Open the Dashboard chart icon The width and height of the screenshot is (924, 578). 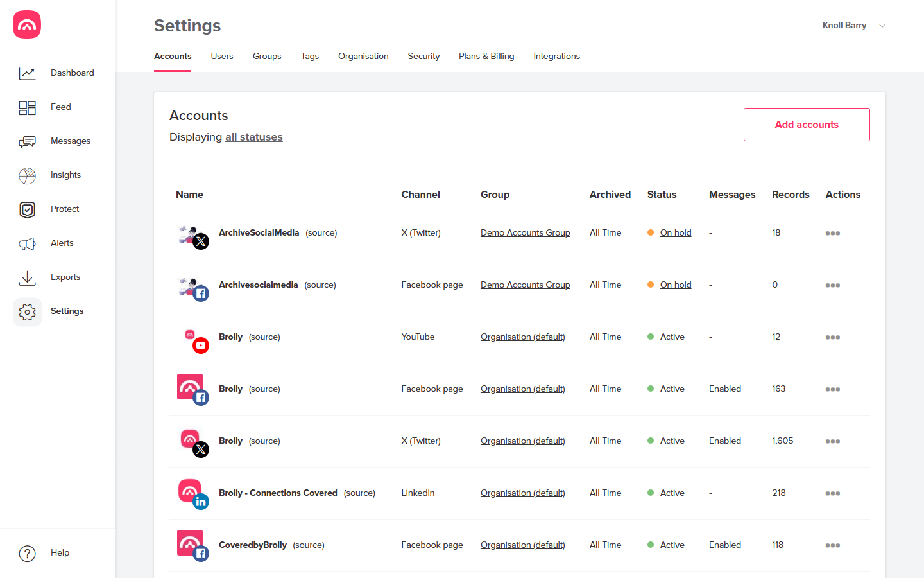[27, 73]
